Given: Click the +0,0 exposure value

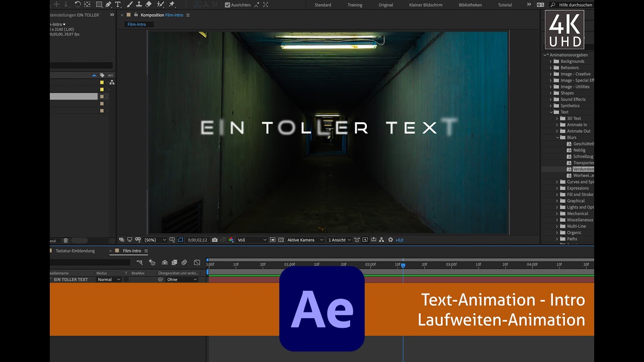Looking at the screenshot, I should pos(399,240).
